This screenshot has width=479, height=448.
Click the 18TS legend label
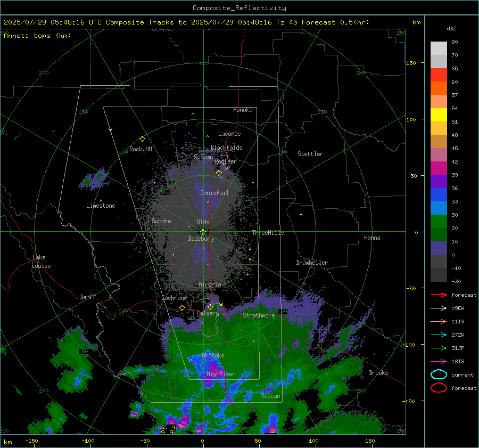pos(458,362)
